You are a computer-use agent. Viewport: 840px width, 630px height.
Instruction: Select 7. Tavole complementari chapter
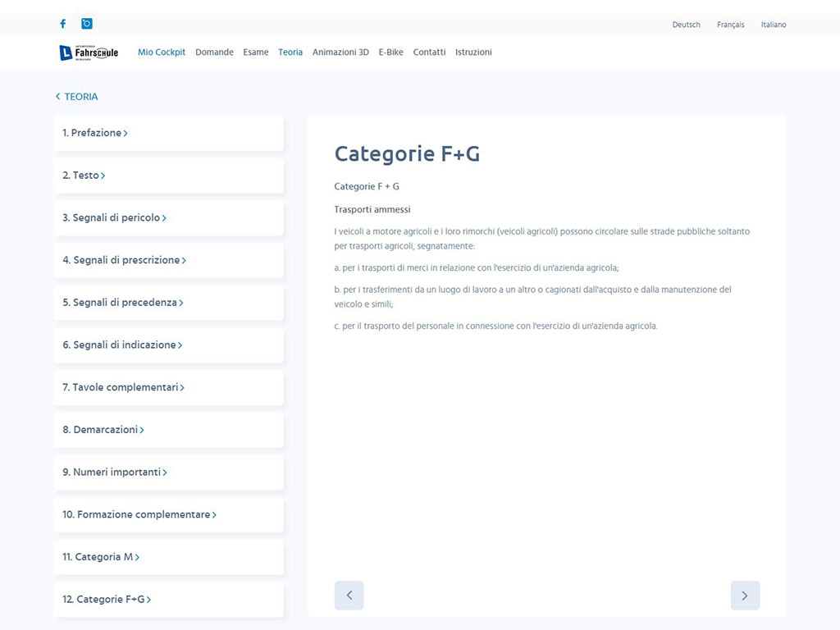123,387
